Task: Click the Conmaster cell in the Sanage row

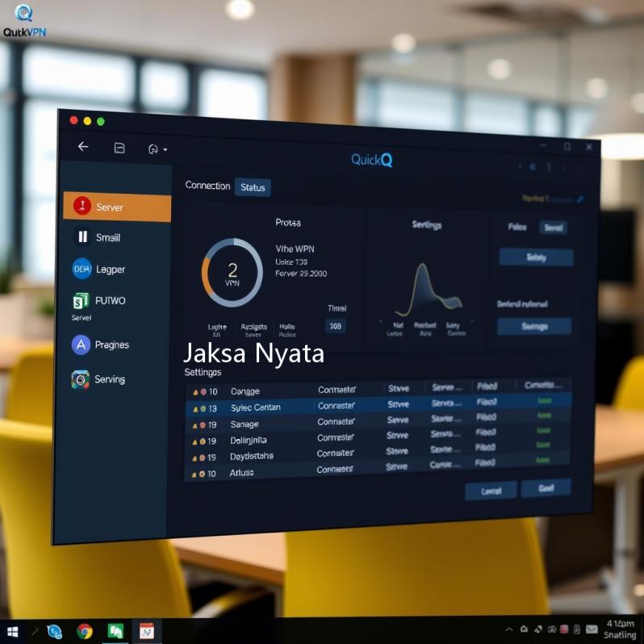Action: (336, 422)
